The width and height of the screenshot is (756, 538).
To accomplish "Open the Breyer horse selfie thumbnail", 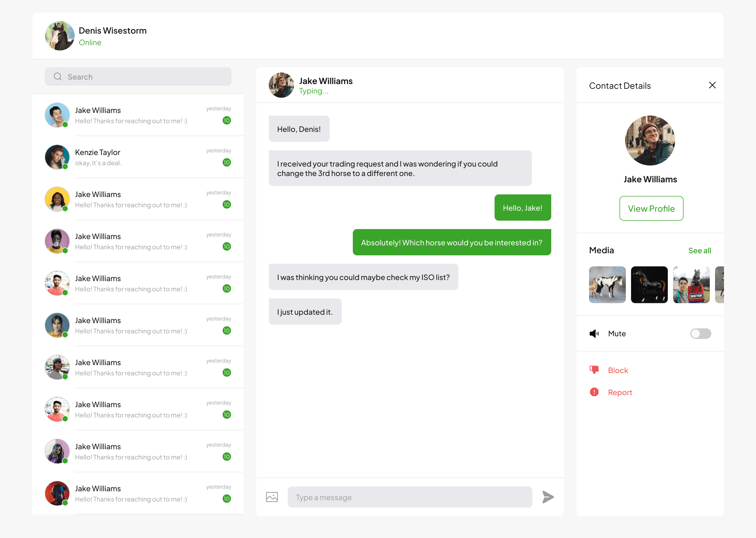I will 691,284.
